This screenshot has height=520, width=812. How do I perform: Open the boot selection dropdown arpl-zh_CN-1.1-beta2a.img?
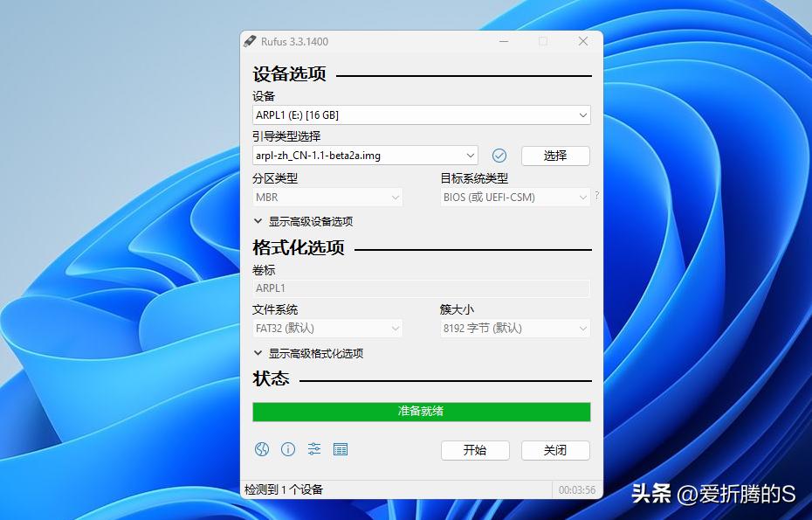(x=366, y=155)
